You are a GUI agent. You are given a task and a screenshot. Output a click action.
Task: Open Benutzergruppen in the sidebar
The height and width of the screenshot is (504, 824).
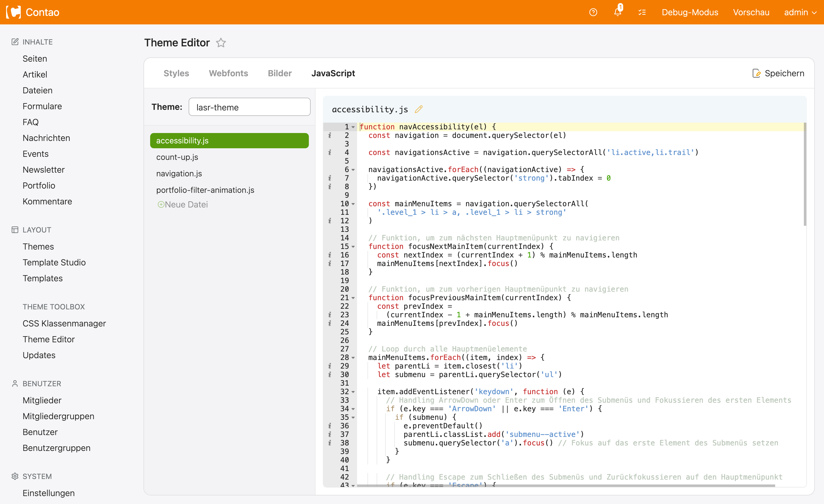56,448
